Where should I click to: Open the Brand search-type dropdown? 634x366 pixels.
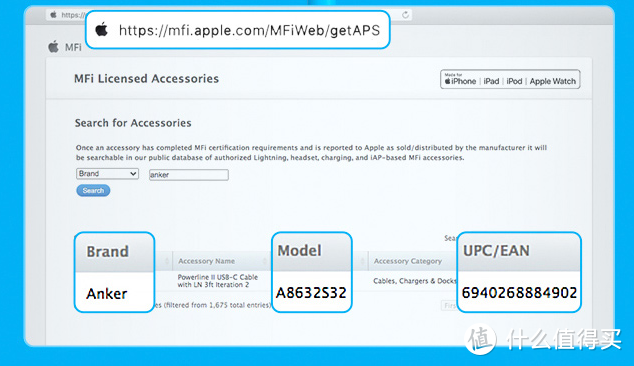pyautogui.click(x=107, y=174)
